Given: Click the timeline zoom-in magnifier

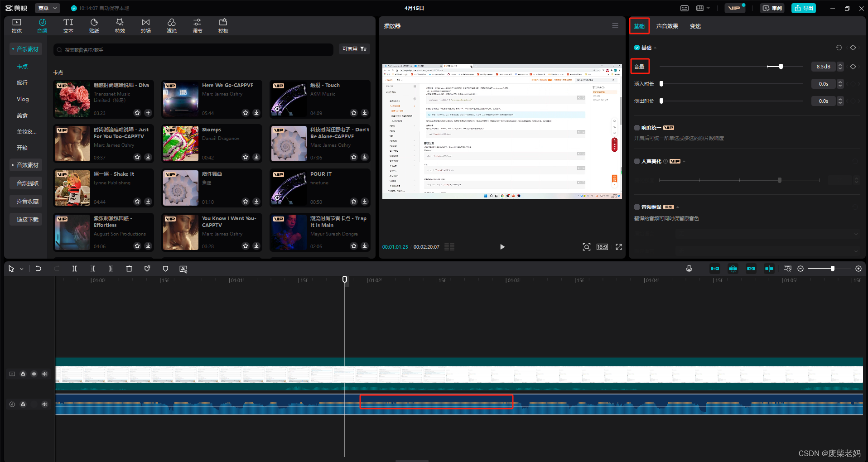Looking at the screenshot, I should [x=858, y=269].
